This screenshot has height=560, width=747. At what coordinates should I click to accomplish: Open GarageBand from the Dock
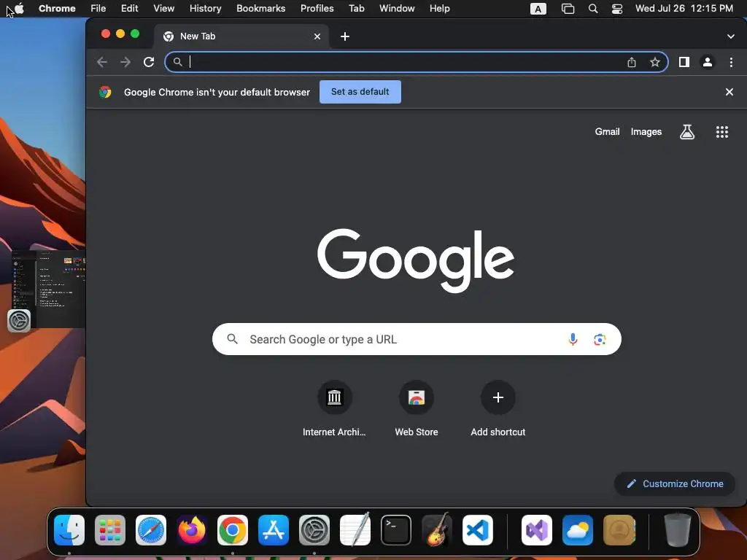[437, 530]
